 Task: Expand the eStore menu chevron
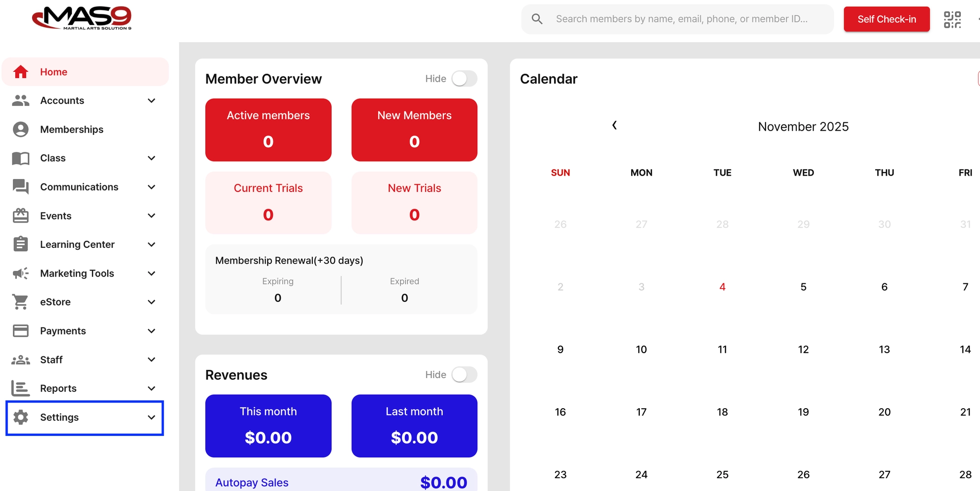152,302
